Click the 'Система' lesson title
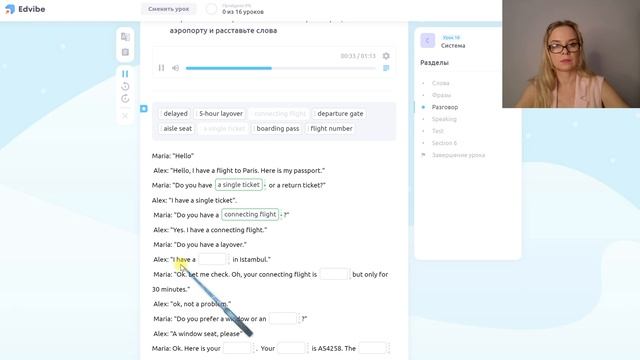Screen dimensions: 640x360 pos(453,45)
